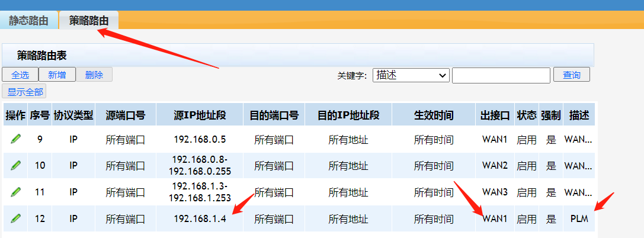Click the truncated WAN... description in row 11

pyautogui.click(x=578, y=192)
